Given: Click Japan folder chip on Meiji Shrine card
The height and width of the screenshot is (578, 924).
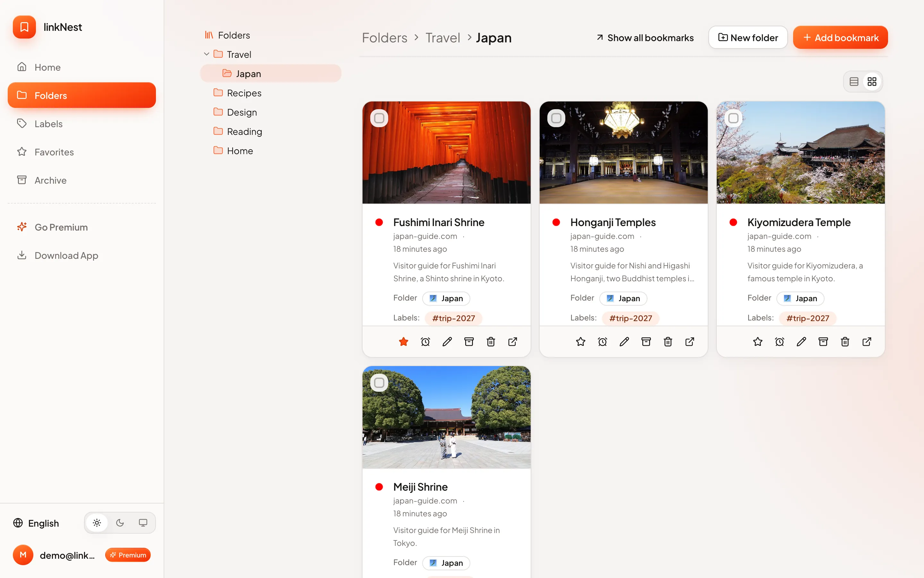Looking at the screenshot, I should tap(446, 563).
